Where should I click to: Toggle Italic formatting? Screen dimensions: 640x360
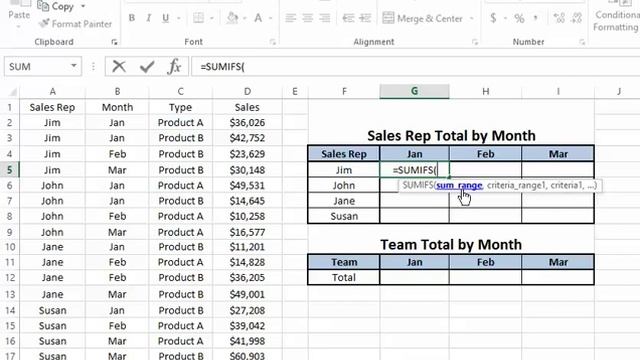[149, 18]
